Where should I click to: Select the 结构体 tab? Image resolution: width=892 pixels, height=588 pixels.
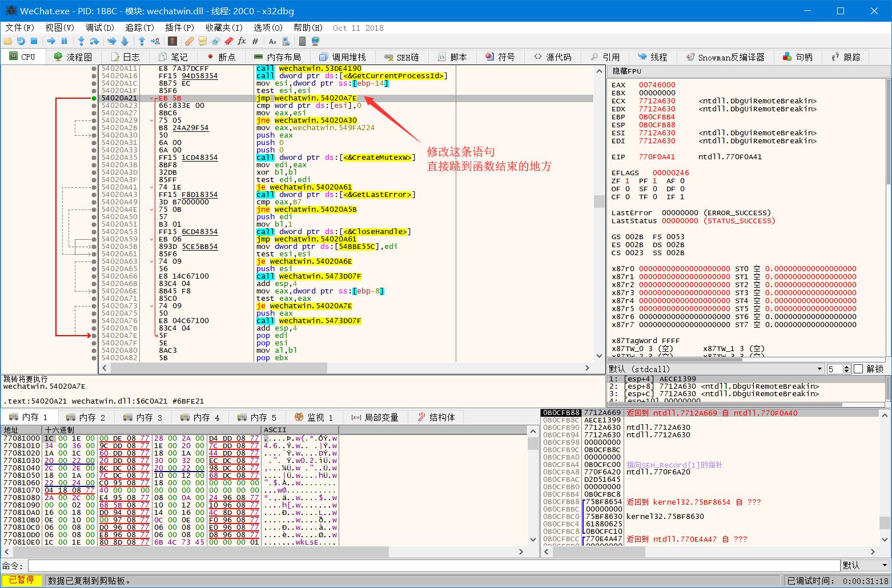(436, 417)
